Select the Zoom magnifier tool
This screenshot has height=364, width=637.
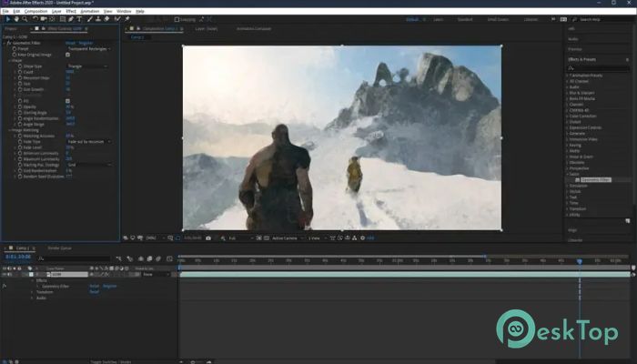(25, 18)
